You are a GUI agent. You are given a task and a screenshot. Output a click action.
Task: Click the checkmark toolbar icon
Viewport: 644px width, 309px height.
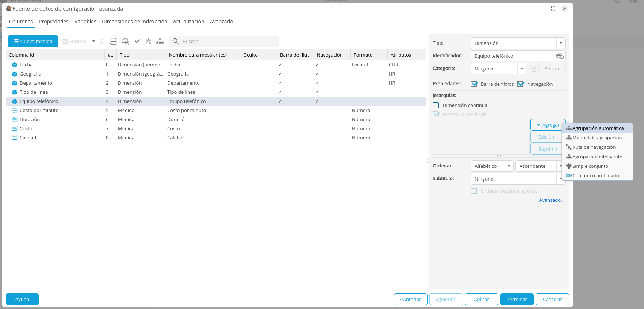coord(137,41)
